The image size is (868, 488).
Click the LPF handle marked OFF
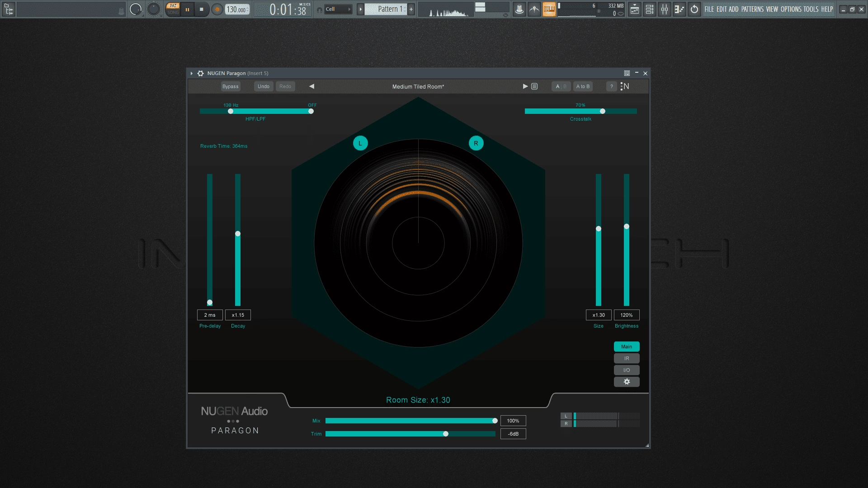click(311, 111)
